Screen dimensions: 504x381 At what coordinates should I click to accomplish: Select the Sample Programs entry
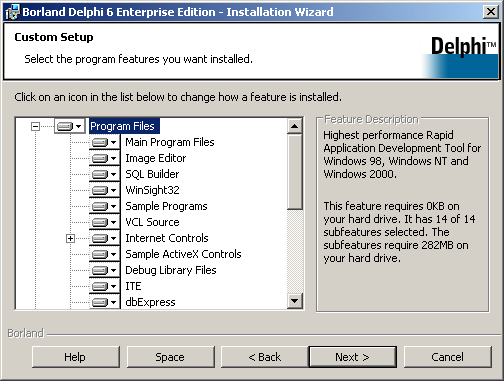pyautogui.click(x=166, y=206)
